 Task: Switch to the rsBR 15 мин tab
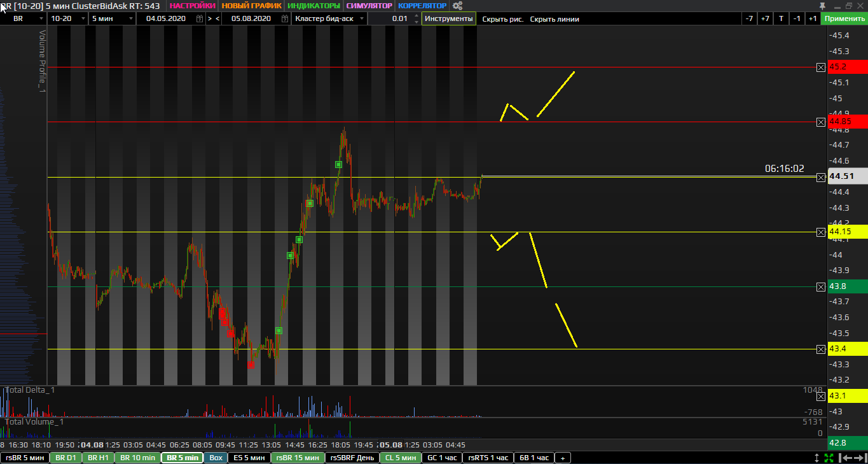298,458
